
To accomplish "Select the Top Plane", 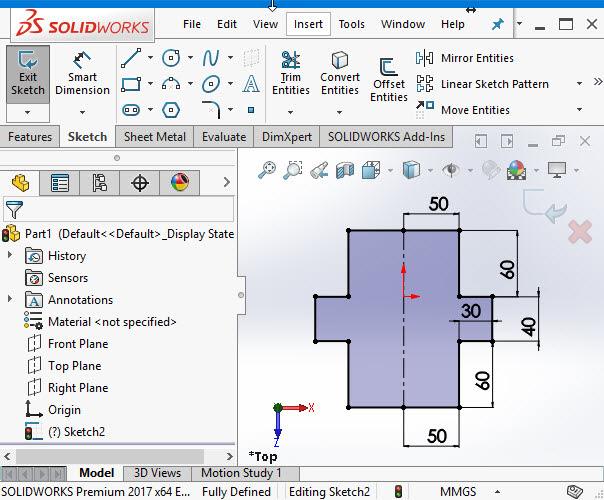I will point(64,366).
